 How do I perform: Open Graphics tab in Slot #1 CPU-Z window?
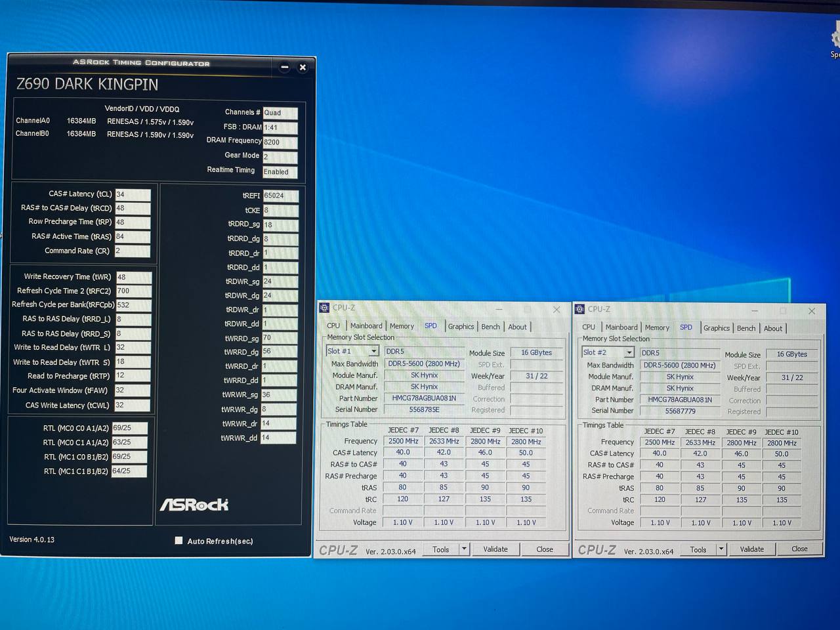tap(461, 327)
